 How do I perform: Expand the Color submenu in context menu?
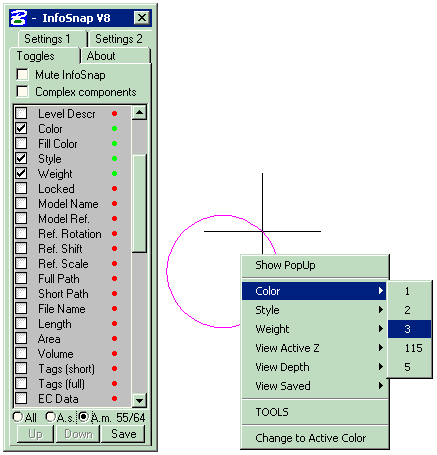pos(314,291)
